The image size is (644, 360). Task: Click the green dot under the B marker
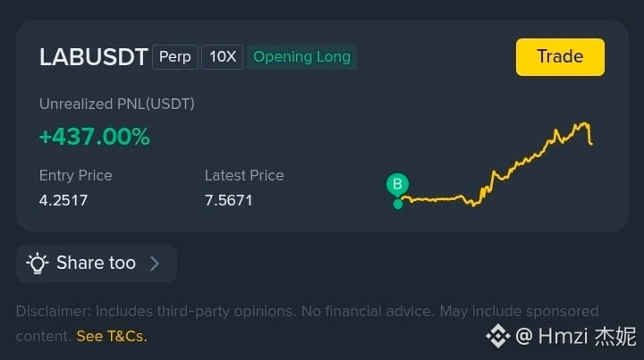397,204
